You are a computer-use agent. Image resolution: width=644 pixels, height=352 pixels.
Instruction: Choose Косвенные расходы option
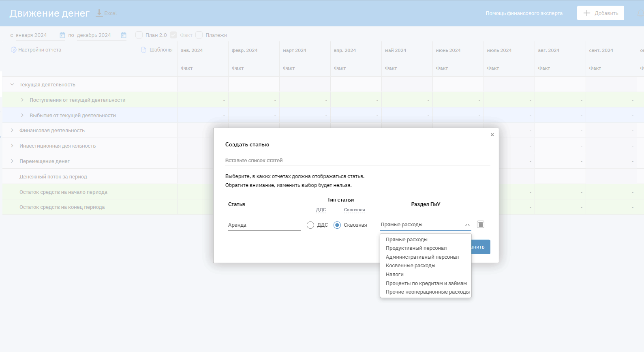click(411, 266)
